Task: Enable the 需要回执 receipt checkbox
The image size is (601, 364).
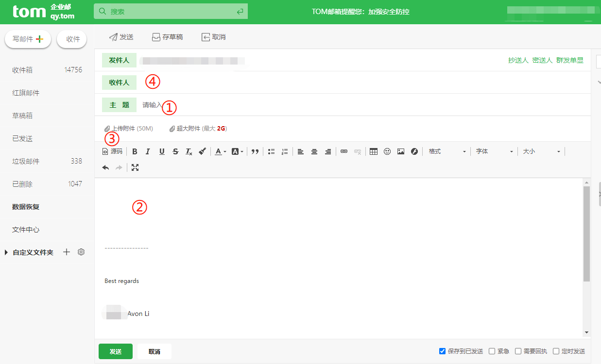Action: [x=518, y=351]
